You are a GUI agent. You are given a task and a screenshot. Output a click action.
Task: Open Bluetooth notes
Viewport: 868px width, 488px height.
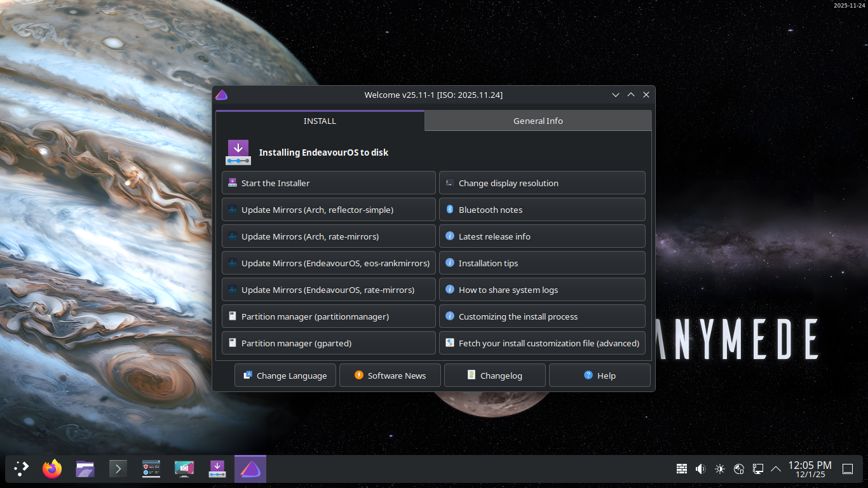542,210
